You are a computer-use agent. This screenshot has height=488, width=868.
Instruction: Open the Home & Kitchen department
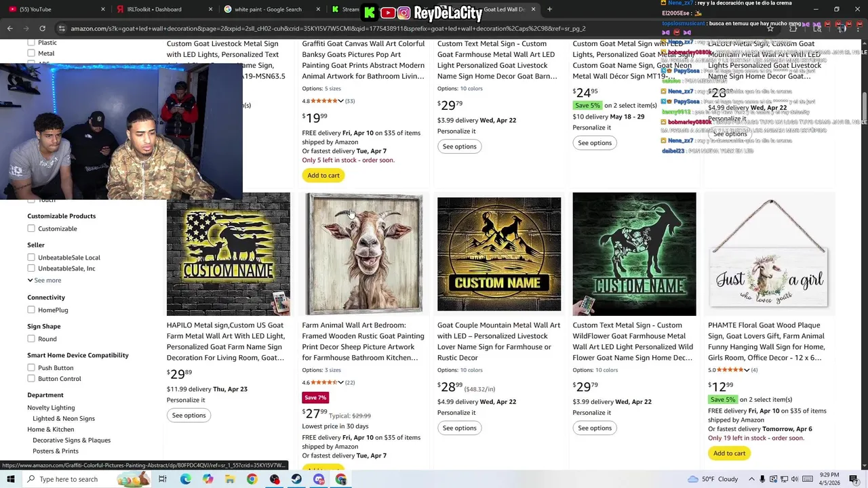51,430
